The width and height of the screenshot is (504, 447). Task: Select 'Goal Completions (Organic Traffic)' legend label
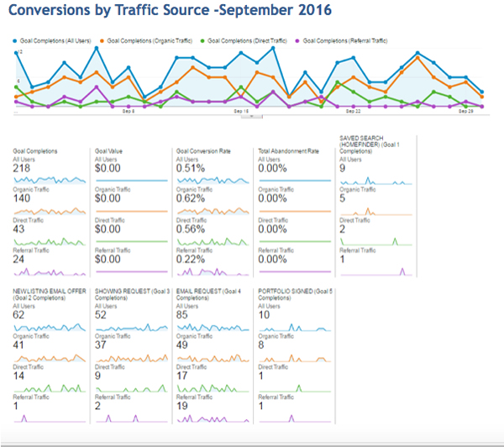(150, 41)
